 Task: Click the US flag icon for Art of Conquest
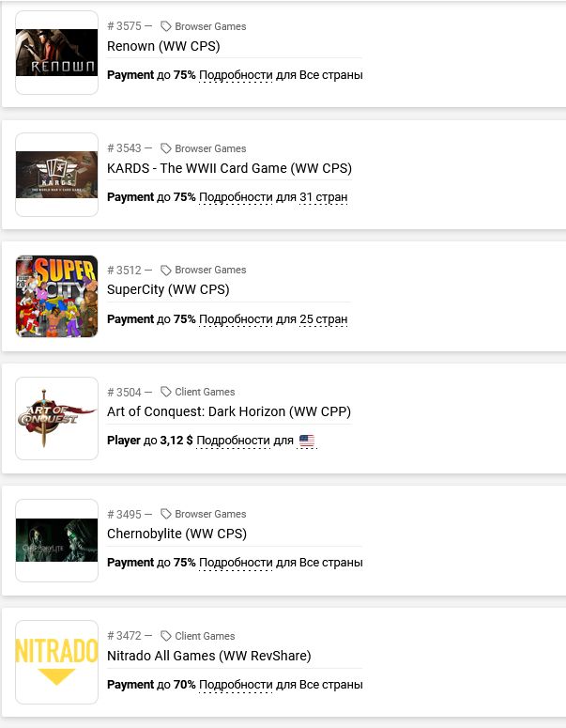307,441
